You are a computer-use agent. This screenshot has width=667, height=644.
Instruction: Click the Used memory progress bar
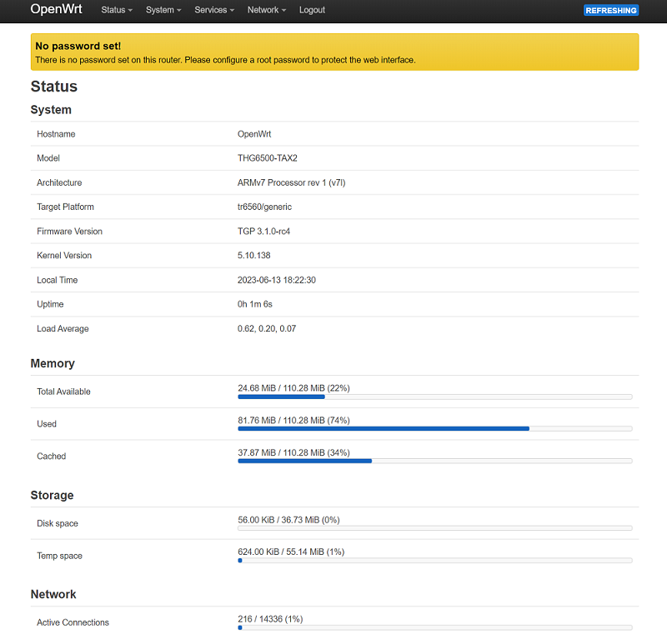click(434, 428)
